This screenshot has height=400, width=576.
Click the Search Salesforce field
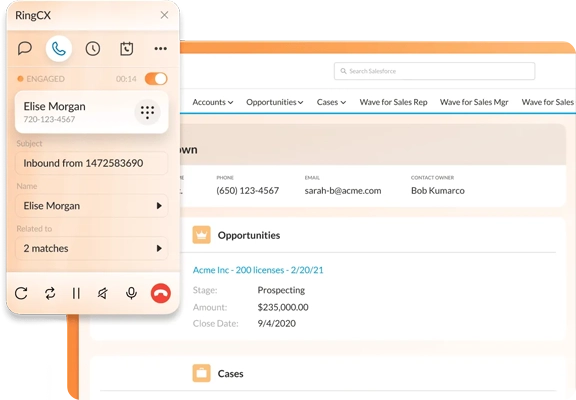[434, 71]
